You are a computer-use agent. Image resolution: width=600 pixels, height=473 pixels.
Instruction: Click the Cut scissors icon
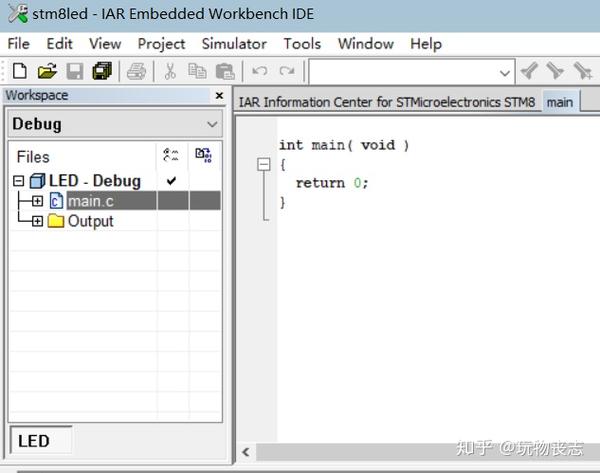point(170,71)
